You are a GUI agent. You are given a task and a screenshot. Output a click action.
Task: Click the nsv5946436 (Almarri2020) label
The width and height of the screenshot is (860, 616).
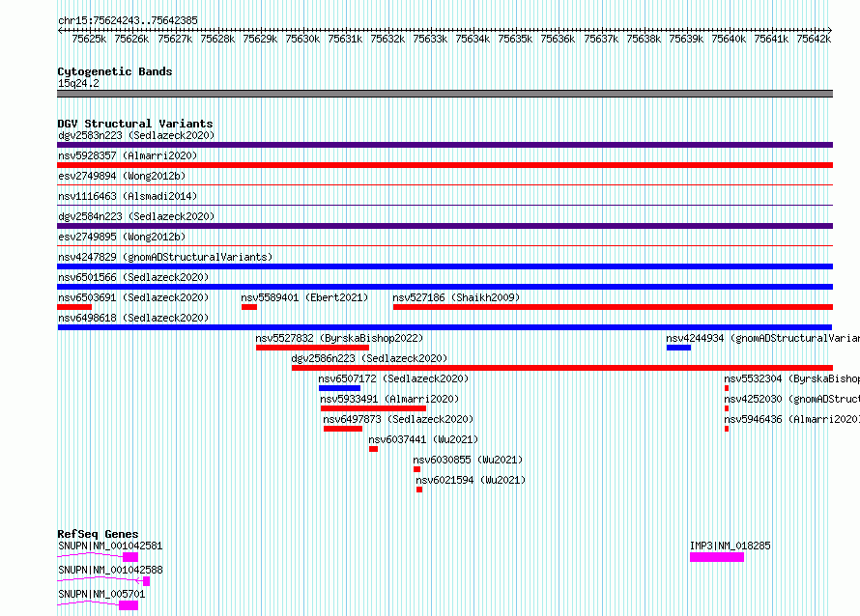coord(791,419)
